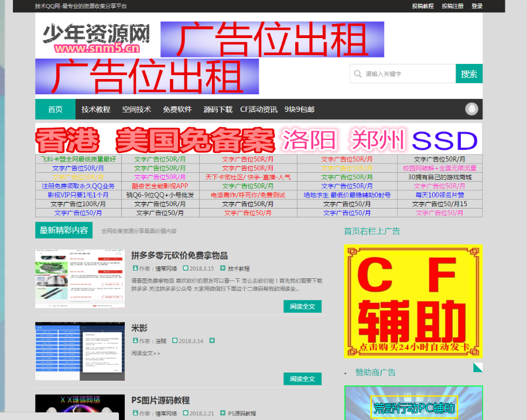Viewport: 527px width, 420px height.
Task: Click yellow CF辅助 sidebar advertisement
Action: [x=413, y=301]
